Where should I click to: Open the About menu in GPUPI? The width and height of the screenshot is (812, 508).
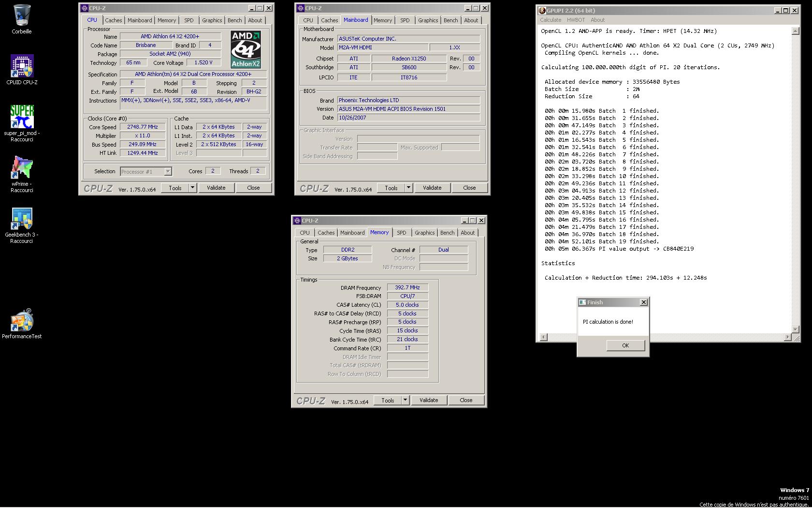pyautogui.click(x=597, y=20)
